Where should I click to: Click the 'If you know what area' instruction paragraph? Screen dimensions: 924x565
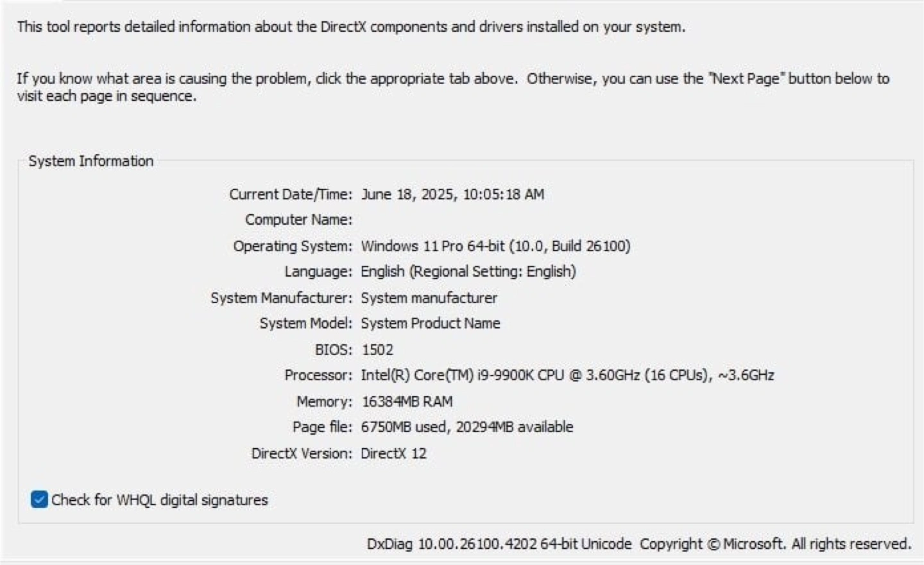pos(453,87)
